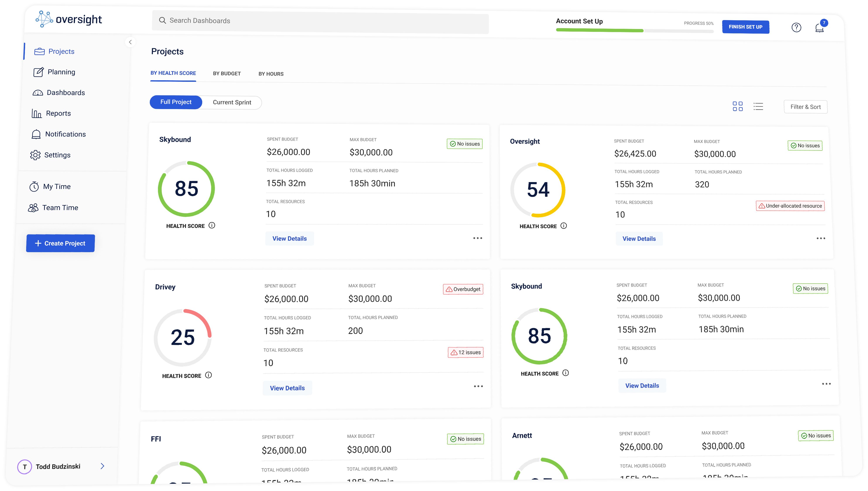Screen dimensions: 868x491
Task: Switch to grid view layout icon
Action: point(738,106)
